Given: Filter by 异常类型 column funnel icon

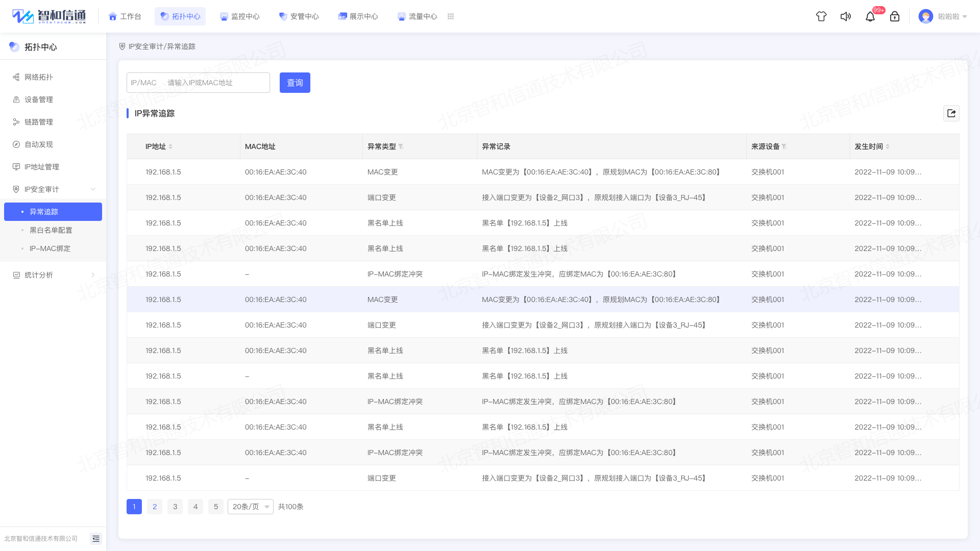Looking at the screenshot, I should (401, 146).
